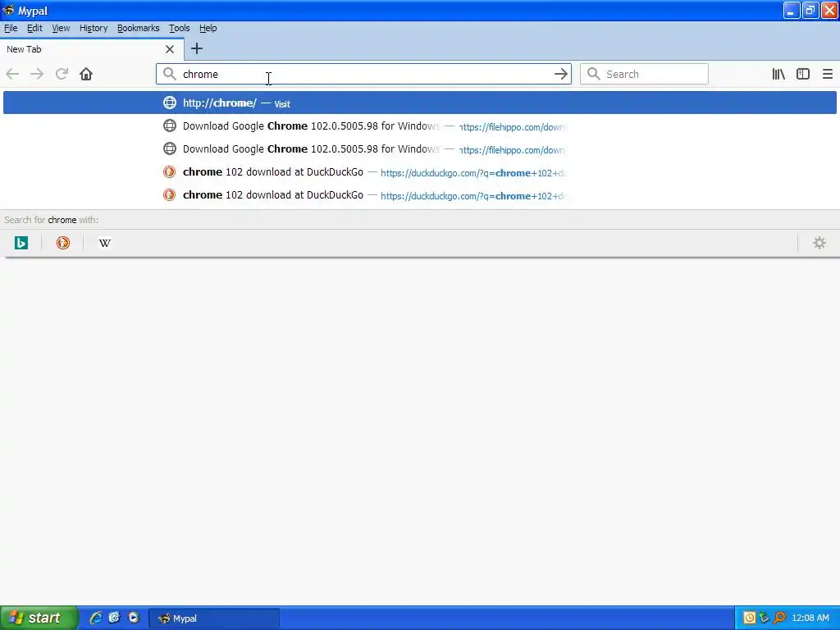Open the View menu
This screenshot has height=630, width=840.
click(x=61, y=28)
